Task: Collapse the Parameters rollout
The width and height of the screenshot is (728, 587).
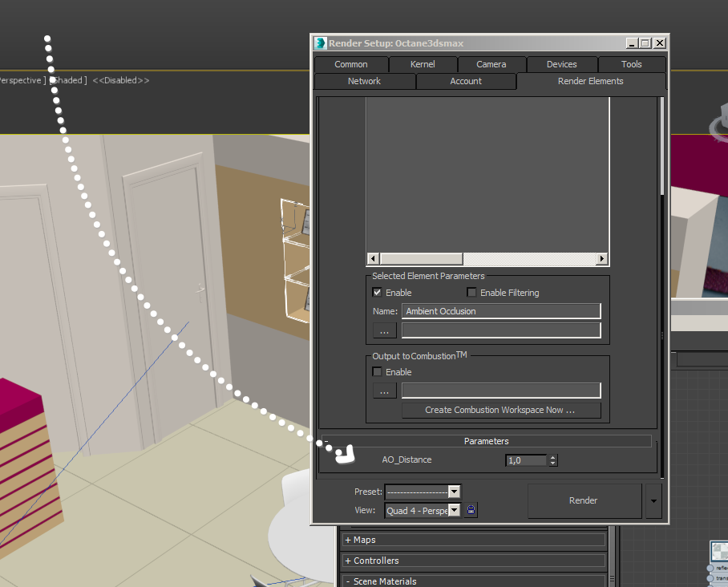Action: tap(486, 441)
